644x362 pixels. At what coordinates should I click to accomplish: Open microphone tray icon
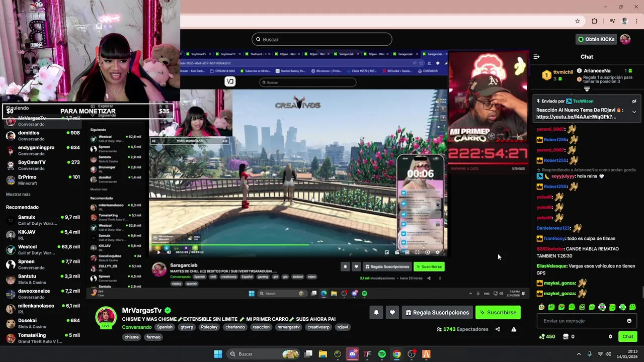click(x=589, y=354)
